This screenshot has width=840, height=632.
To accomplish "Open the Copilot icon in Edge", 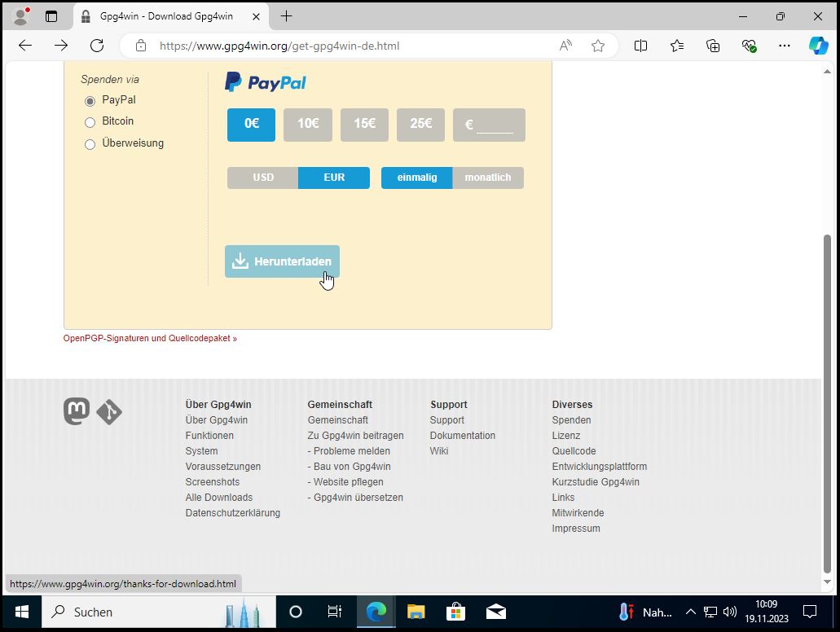I will coord(818,46).
